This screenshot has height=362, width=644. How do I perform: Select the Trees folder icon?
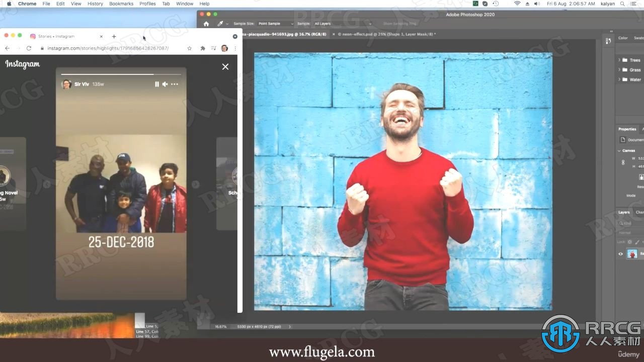click(624, 60)
